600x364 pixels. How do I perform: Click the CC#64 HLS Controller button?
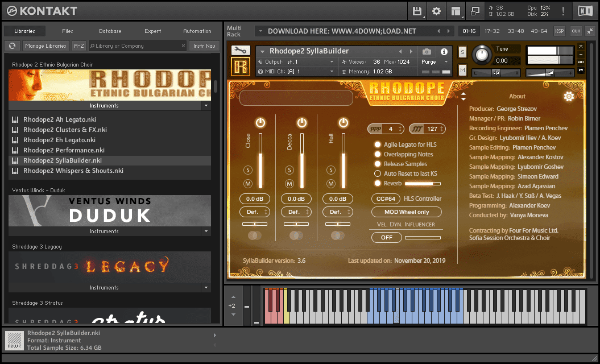point(386,198)
